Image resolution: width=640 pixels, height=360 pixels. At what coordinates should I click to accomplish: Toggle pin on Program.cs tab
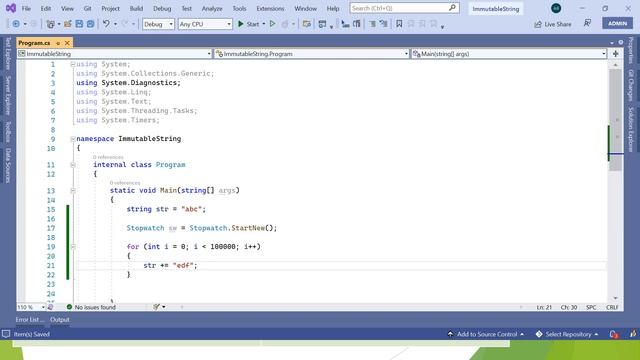[58, 43]
